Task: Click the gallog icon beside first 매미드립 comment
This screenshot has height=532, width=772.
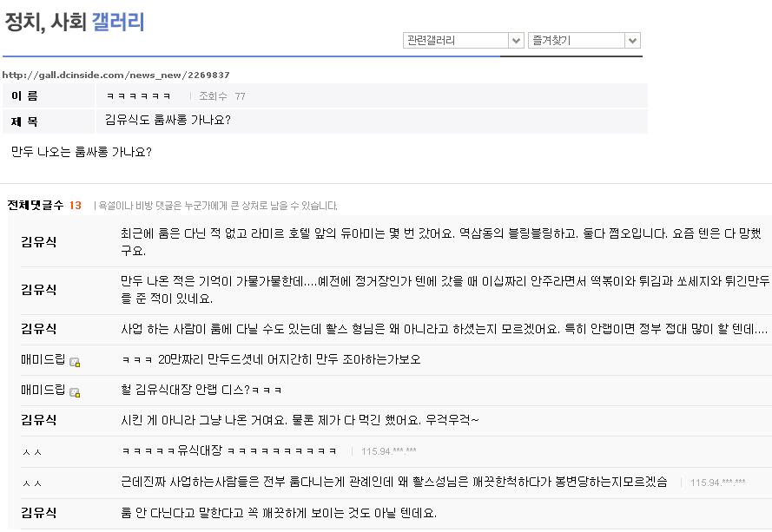Action: (x=75, y=362)
